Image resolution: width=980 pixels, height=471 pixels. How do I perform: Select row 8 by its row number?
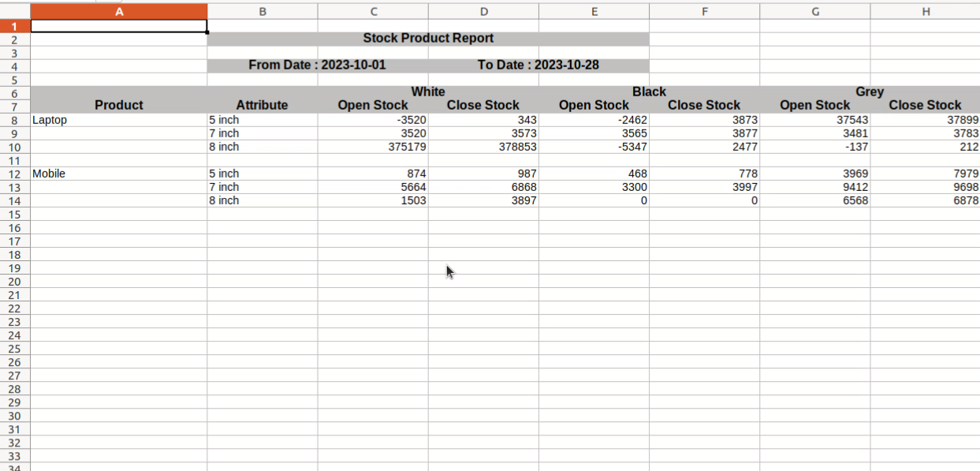(15, 120)
